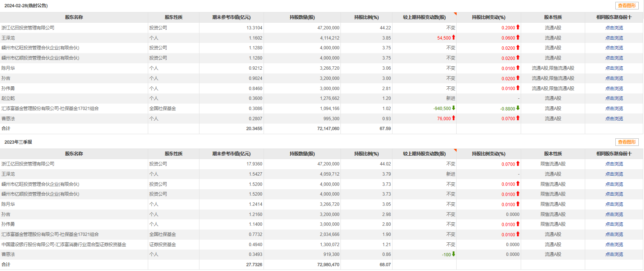Select the 赵立乾 shareholder name cell

(8, 98)
